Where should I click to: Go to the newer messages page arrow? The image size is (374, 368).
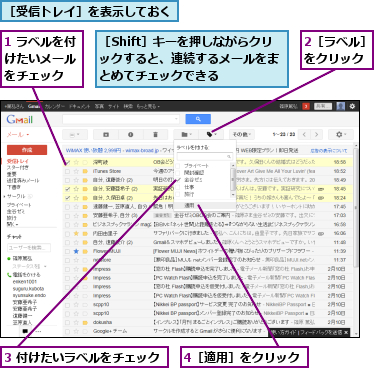(304, 135)
